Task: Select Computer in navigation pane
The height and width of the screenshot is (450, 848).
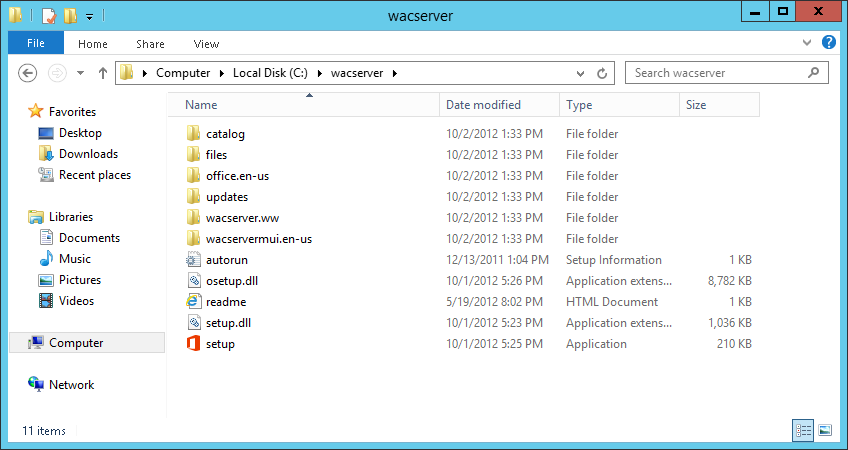Action: click(87, 342)
